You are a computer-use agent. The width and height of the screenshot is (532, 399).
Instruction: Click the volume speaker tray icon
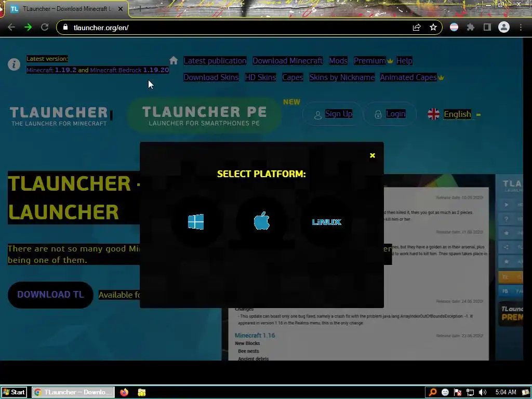(483, 392)
